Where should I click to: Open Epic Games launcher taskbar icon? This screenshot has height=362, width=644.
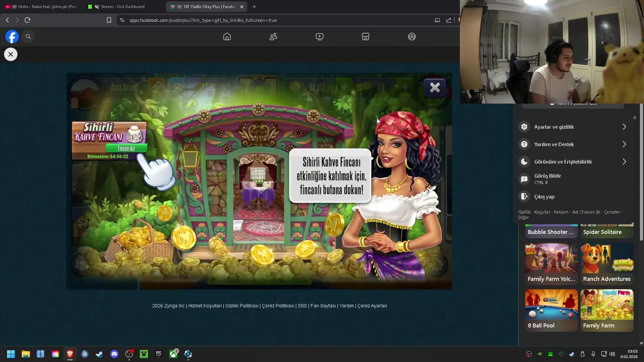tap(158, 354)
